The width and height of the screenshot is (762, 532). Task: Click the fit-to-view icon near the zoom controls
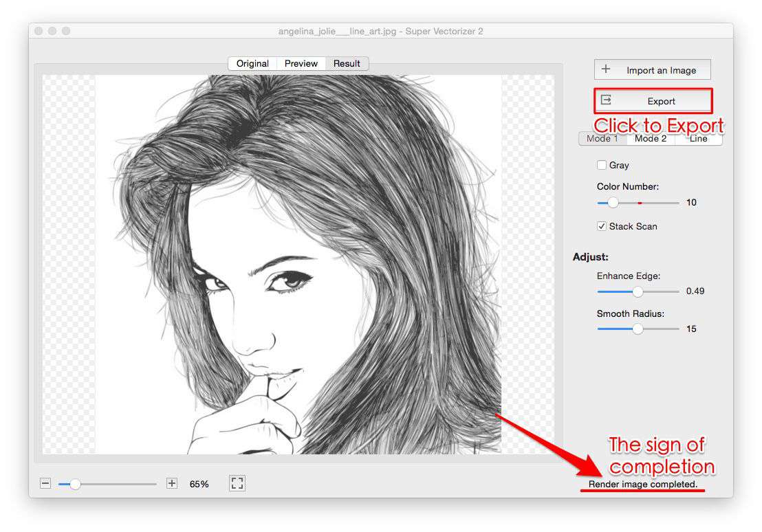click(x=237, y=483)
